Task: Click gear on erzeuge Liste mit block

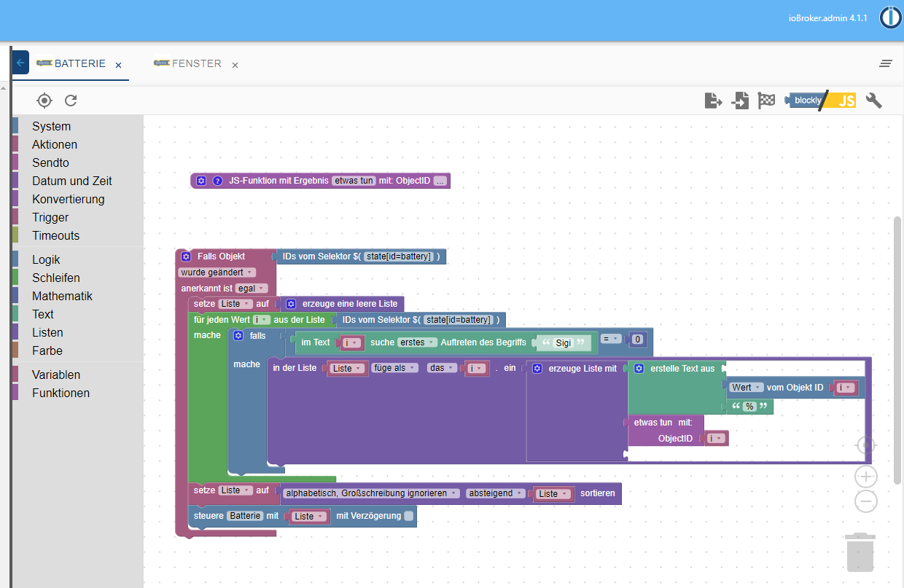Action: click(x=537, y=369)
